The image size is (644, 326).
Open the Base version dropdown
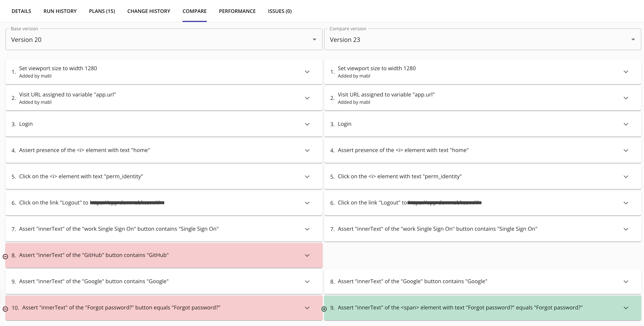point(164,40)
